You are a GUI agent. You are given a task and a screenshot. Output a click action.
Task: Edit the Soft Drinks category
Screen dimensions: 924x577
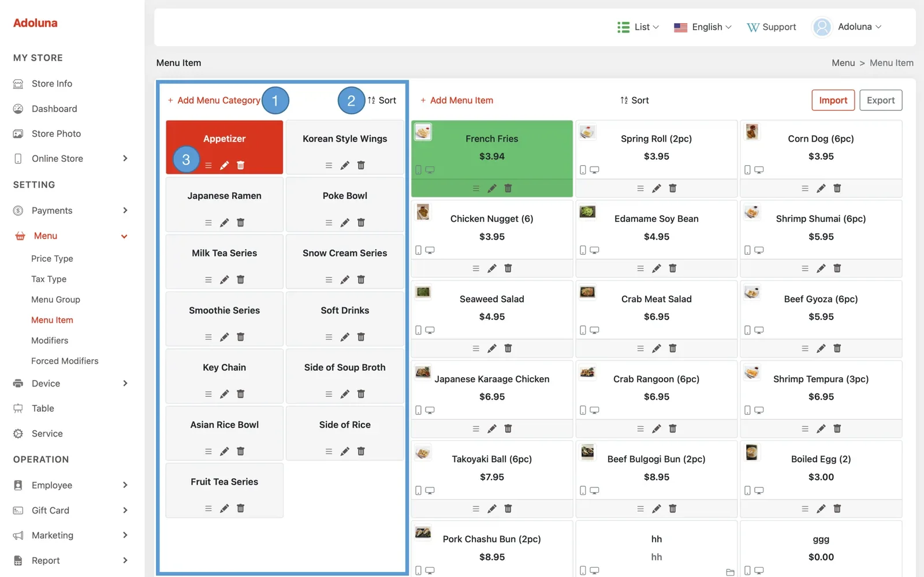point(345,337)
